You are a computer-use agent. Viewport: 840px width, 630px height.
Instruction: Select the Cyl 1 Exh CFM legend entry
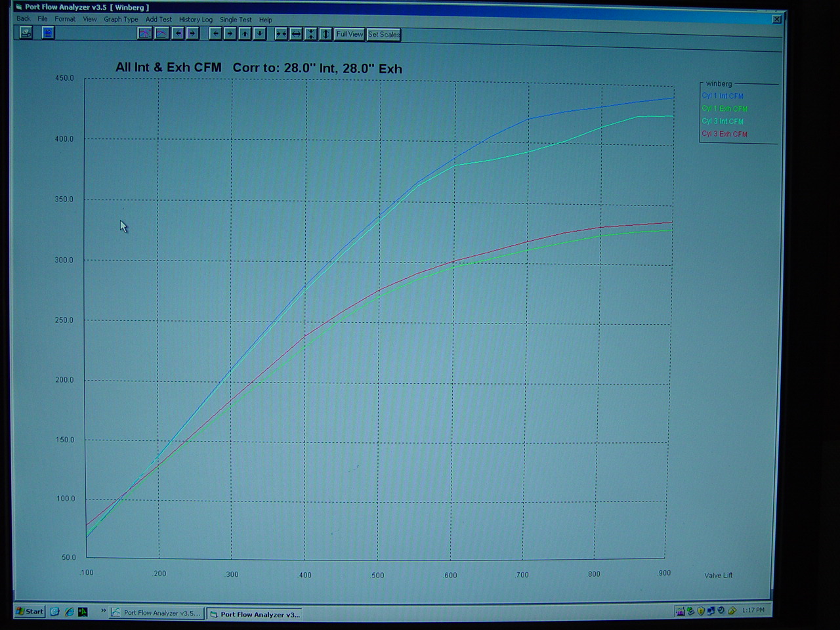click(x=724, y=108)
